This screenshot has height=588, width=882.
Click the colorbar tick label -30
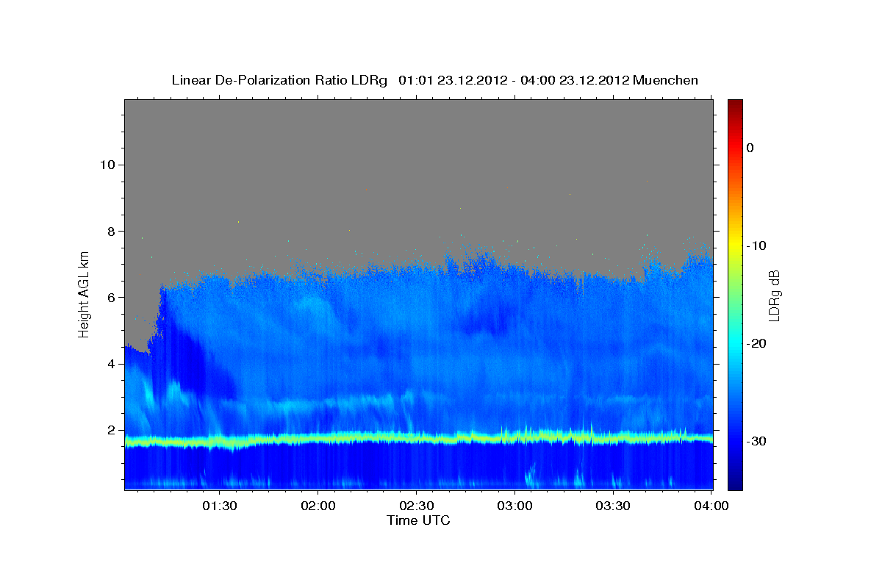point(756,441)
